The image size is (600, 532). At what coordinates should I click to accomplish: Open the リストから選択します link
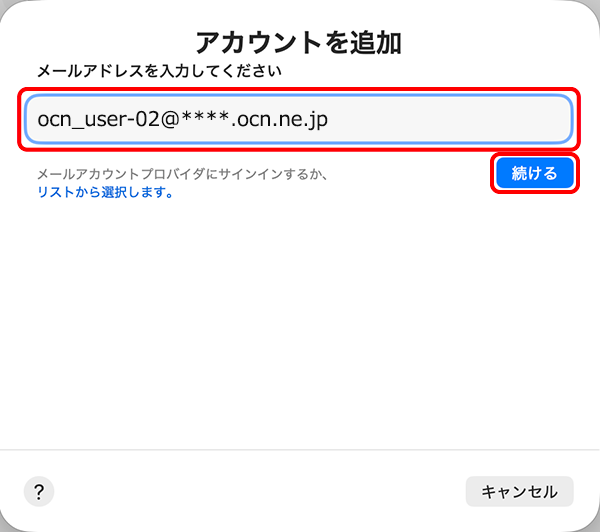pos(105,193)
